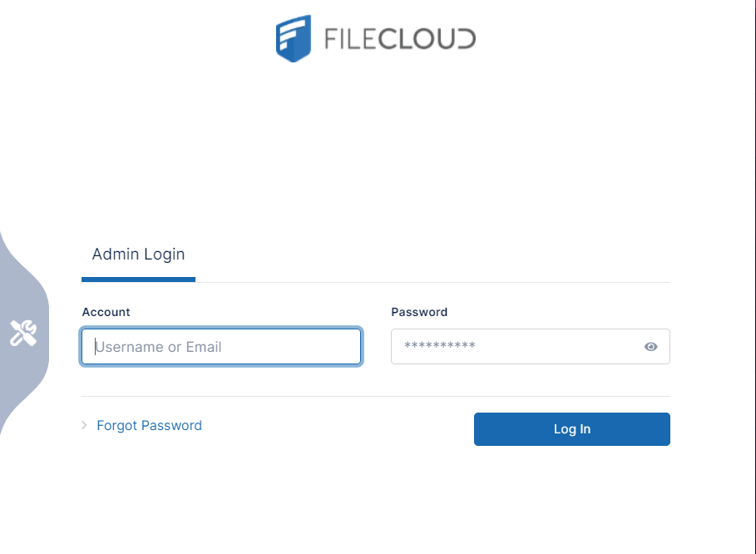Click the blue underline beneath Admin Login
This screenshot has height=554, width=756.
138,279
